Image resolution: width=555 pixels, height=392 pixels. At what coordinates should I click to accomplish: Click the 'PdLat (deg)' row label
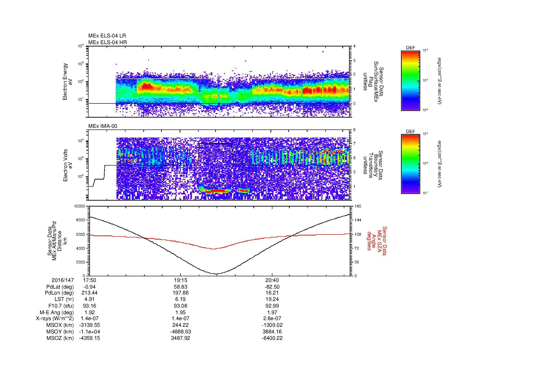[60, 287]
